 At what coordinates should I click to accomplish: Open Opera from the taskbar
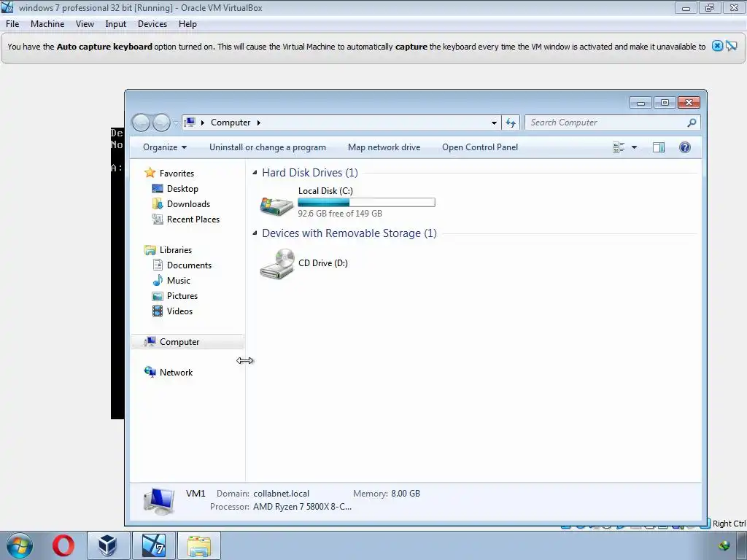pyautogui.click(x=63, y=545)
